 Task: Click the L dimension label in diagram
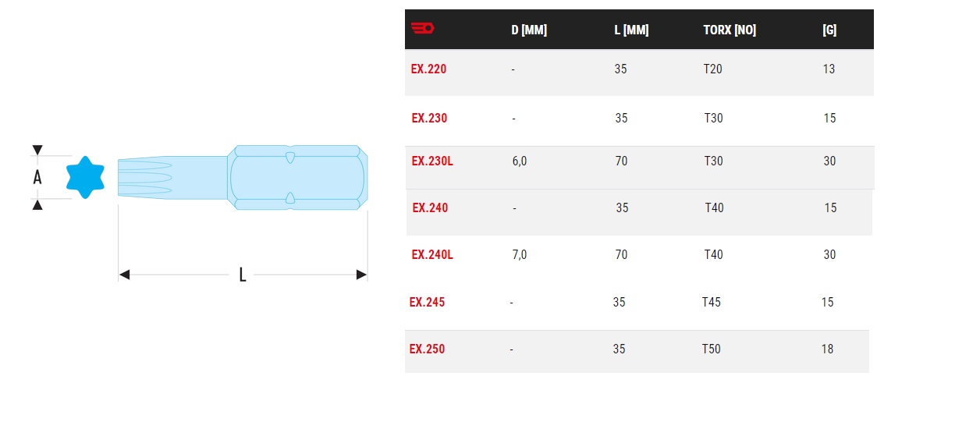(243, 275)
